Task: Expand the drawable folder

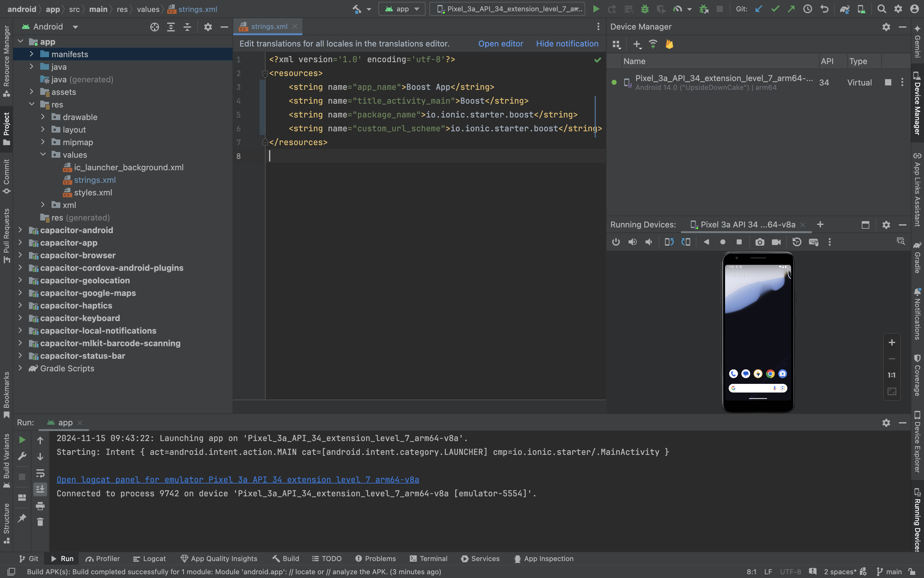Action: coord(43,117)
